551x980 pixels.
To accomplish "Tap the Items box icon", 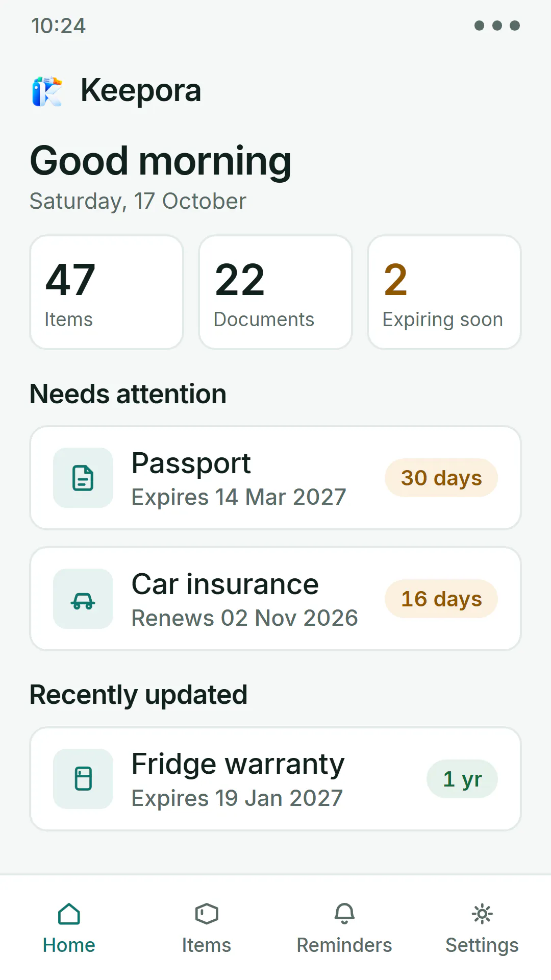I will (207, 914).
